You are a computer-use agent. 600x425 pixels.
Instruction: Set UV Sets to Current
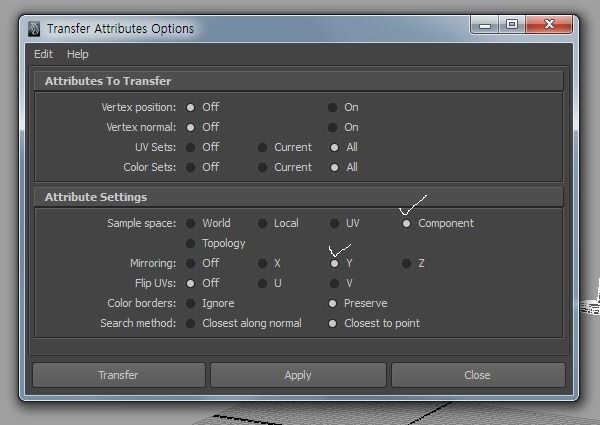click(262, 147)
